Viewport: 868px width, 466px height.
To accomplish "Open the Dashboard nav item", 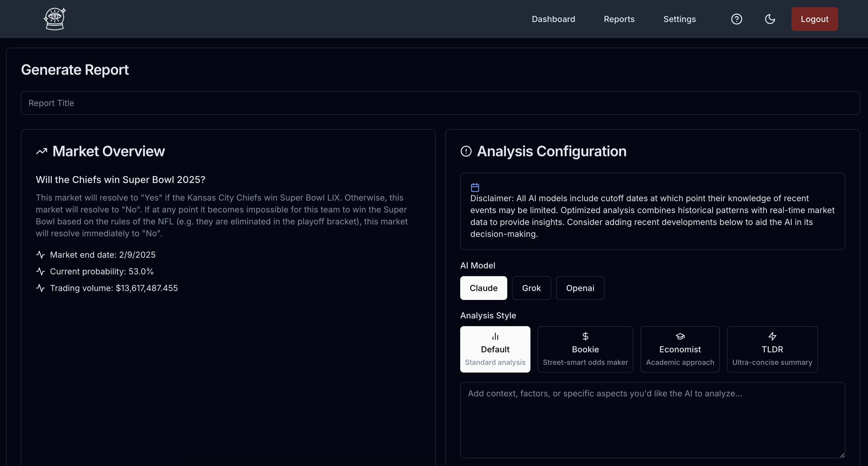I will click(x=553, y=19).
